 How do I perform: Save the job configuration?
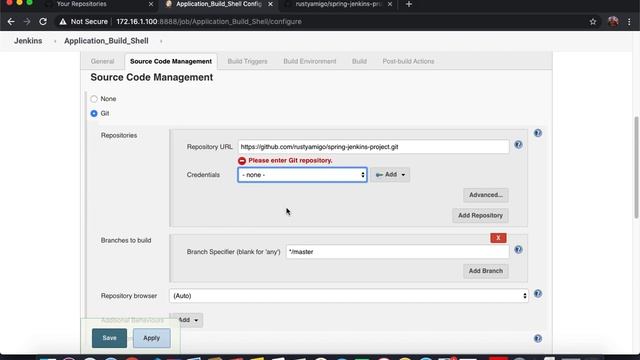click(109, 338)
